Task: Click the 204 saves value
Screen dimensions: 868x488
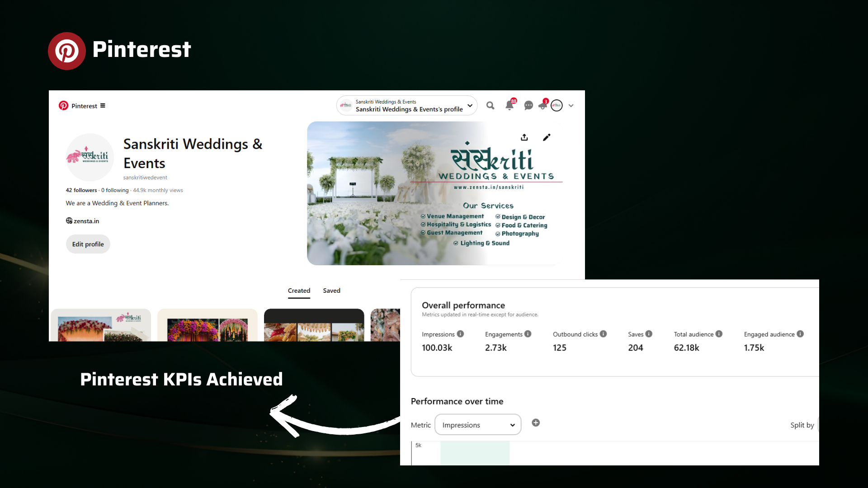Action: (636, 347)
